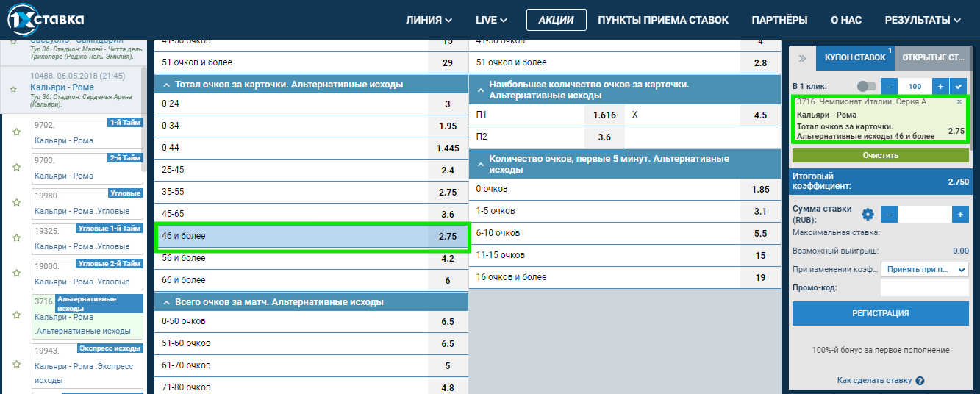980x394 pixels.
Task: Click the 1XСТАВКА logo
Action: coord(47,19)
